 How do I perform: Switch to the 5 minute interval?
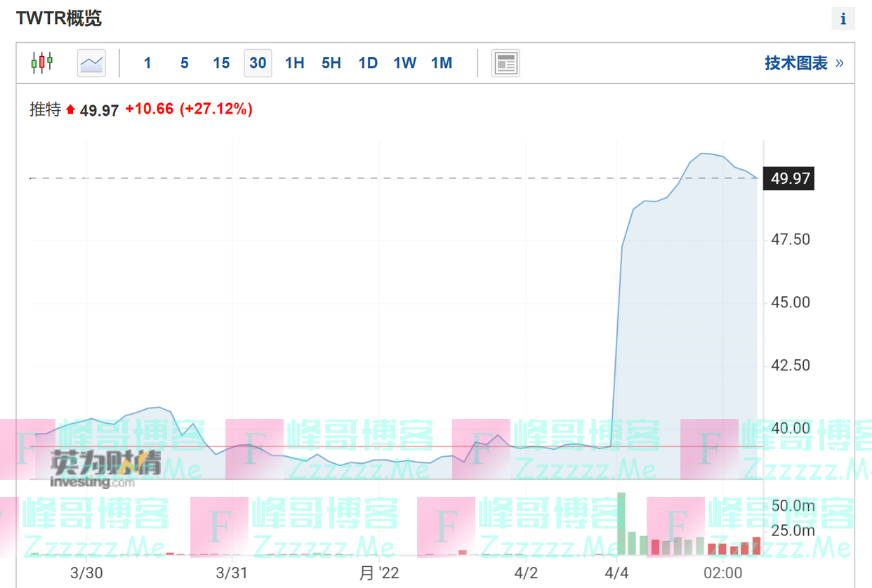184,63
